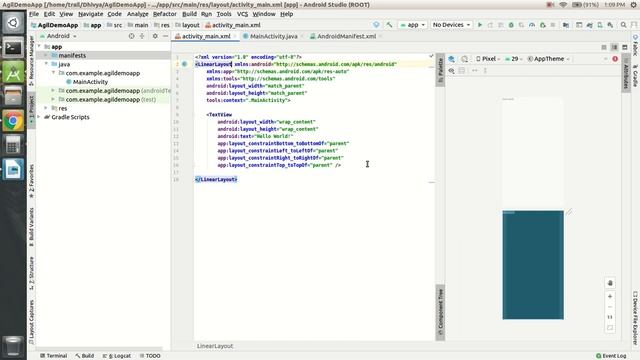The height and width of the screenshot is (360, 640).
Task: Open the Refactor menu
Action: [164, 14]
